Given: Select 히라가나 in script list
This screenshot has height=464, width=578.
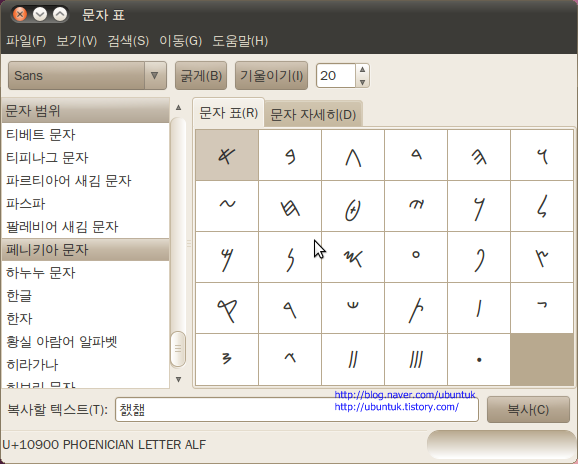Looking at the screenshot, I should [x=86, y=365].
